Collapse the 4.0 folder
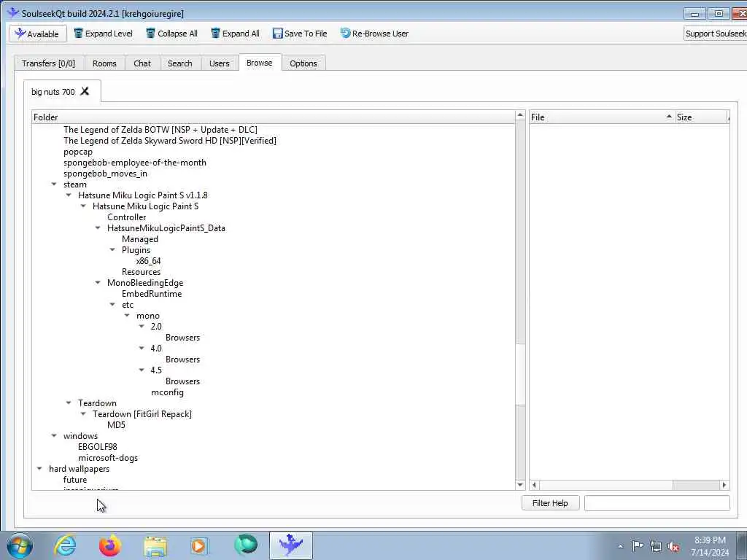This screenshot has width=747, height=560. tap(142, 349)
